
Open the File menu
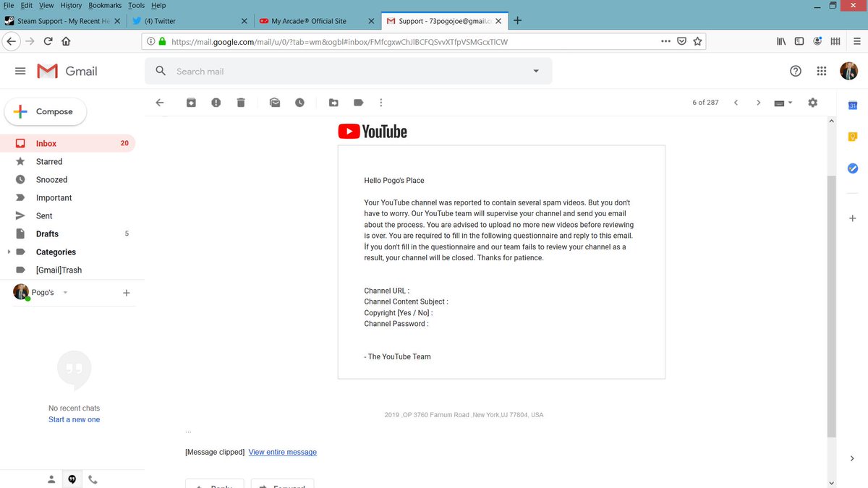tap(9, 5)
